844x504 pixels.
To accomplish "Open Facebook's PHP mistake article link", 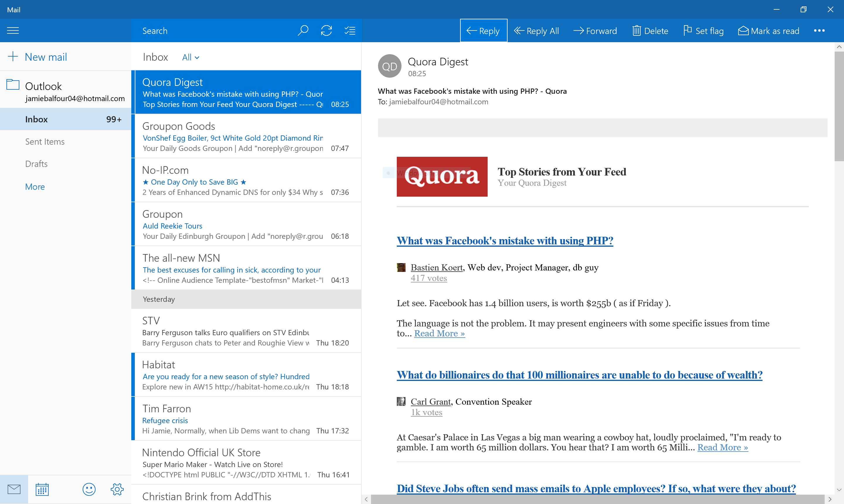I will [505, 241].
